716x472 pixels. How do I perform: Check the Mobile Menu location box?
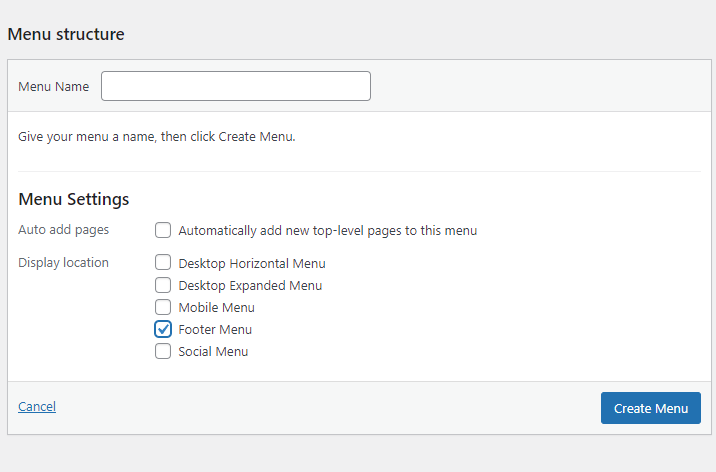(163, 307)
